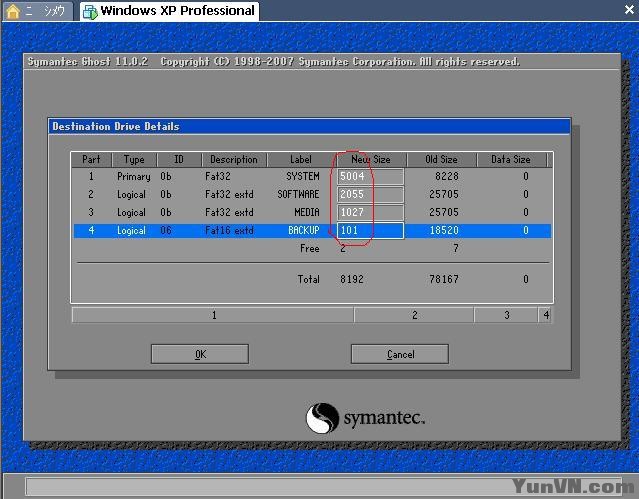Click the Description column header

click(x=234, y=159)
